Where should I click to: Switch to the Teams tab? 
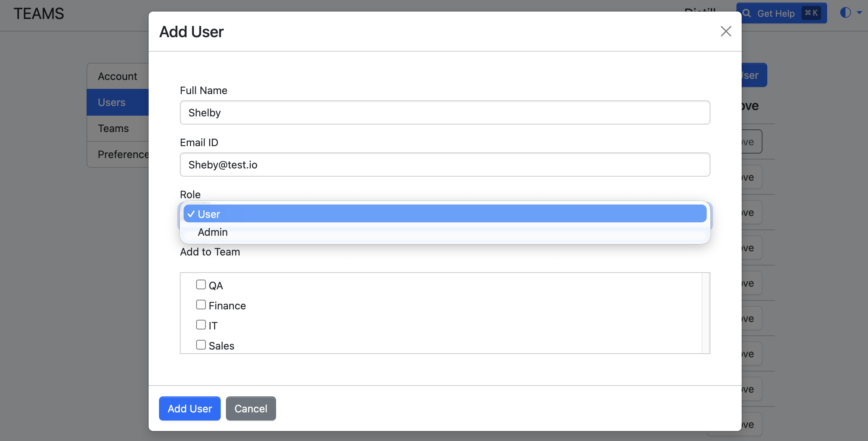(113, 128)
